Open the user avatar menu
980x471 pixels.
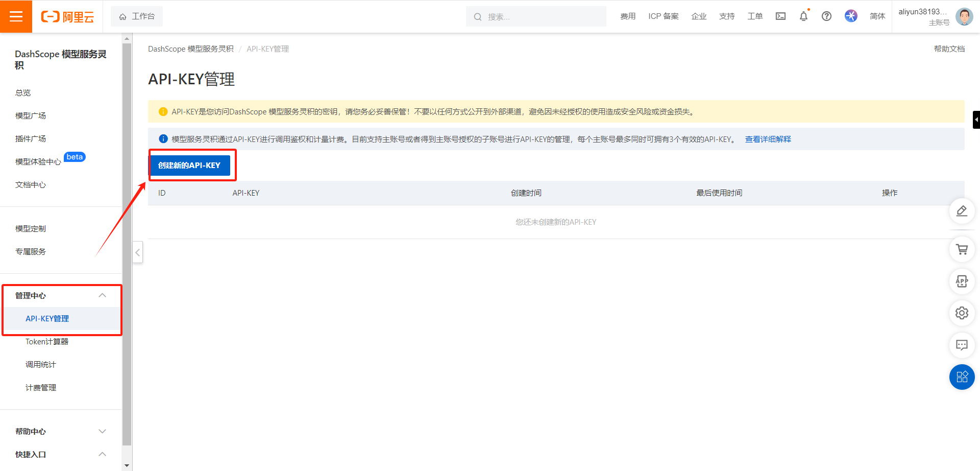coord(964,16)
